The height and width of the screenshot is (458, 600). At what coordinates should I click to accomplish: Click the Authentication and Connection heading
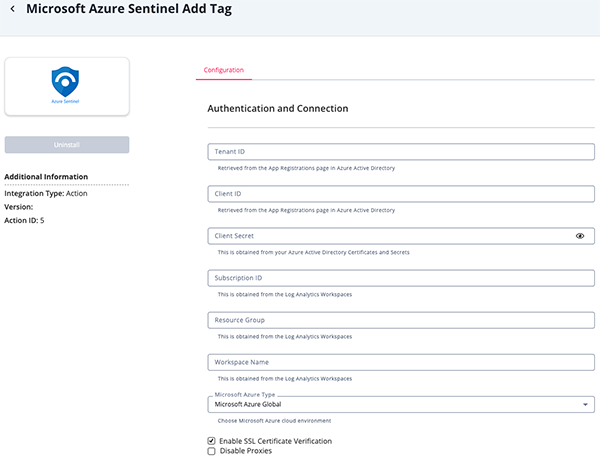coord(278,109)
